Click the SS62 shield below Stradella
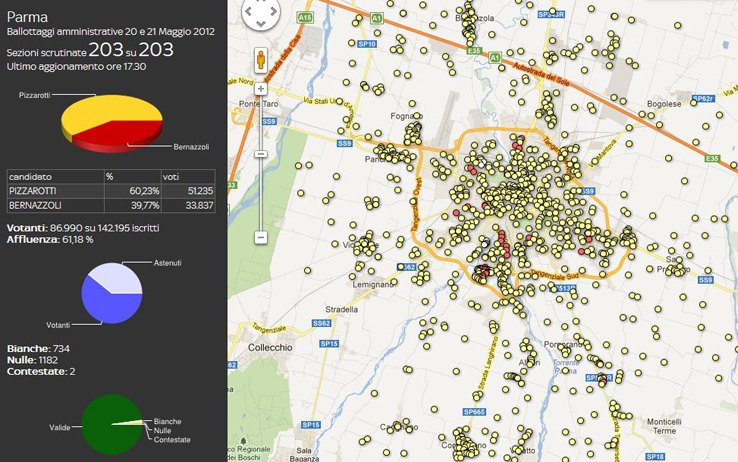 pyautogui.click(x=321, y=324)
